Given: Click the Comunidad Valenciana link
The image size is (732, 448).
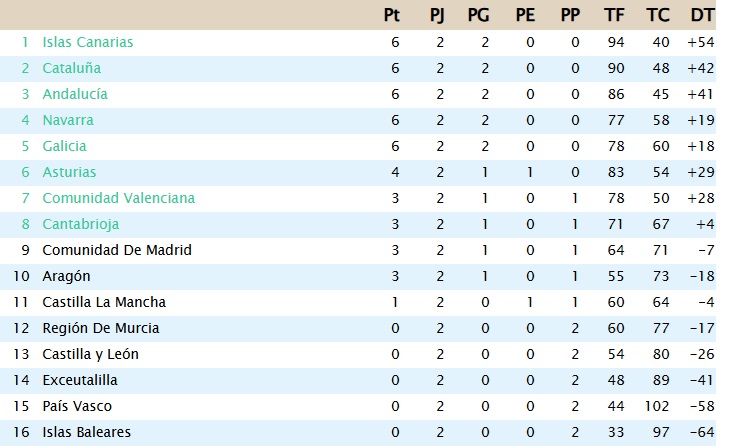Looking at the screenshot, I should 118,198.
